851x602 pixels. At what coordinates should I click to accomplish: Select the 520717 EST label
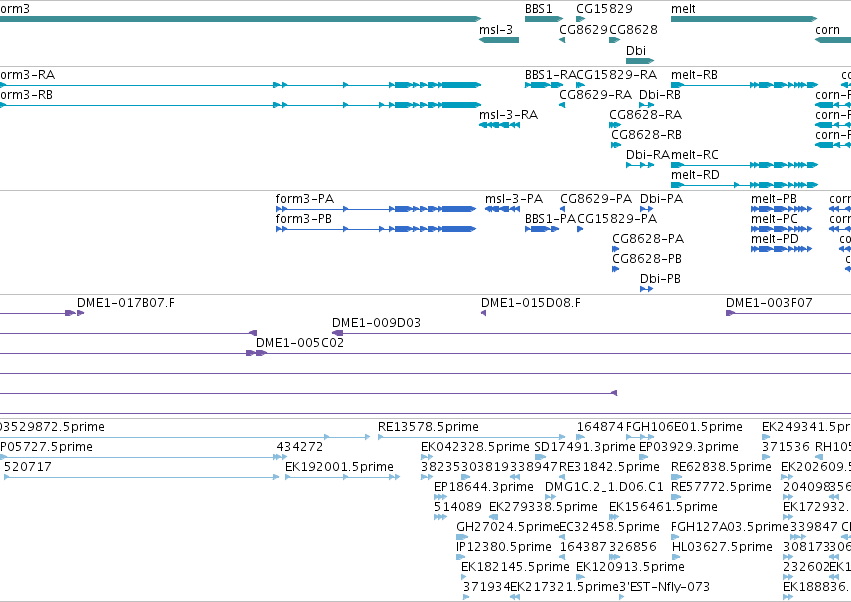(x=28, y=467)
